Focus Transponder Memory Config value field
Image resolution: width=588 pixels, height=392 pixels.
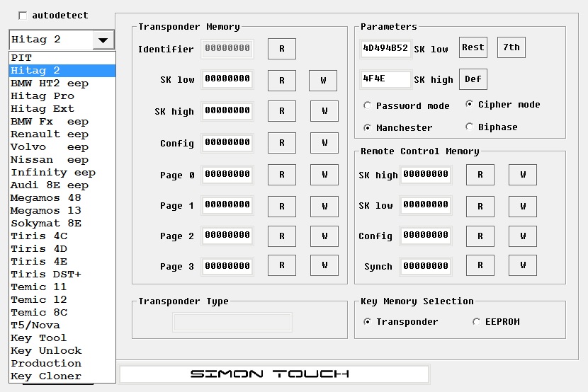click(x=227, y=143)
